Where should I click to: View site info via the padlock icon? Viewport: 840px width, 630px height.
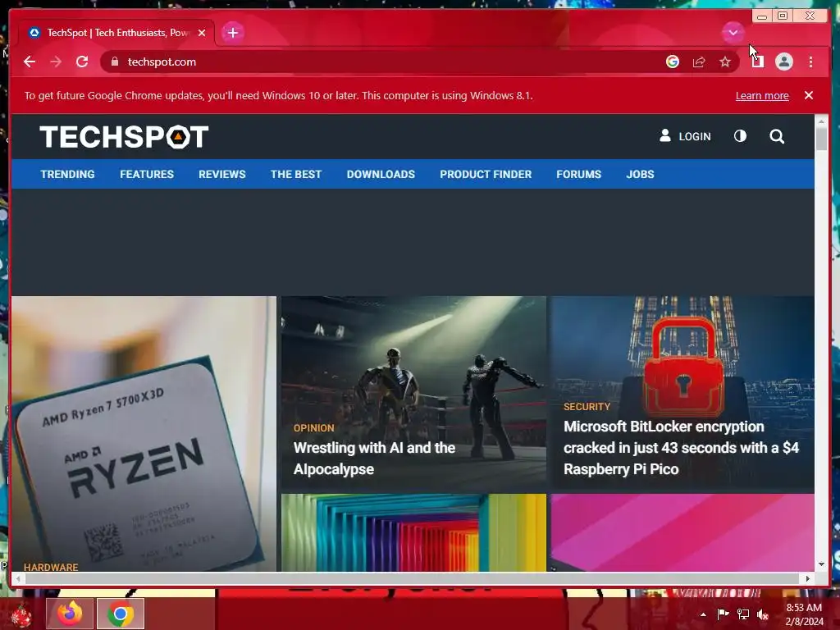114,62
